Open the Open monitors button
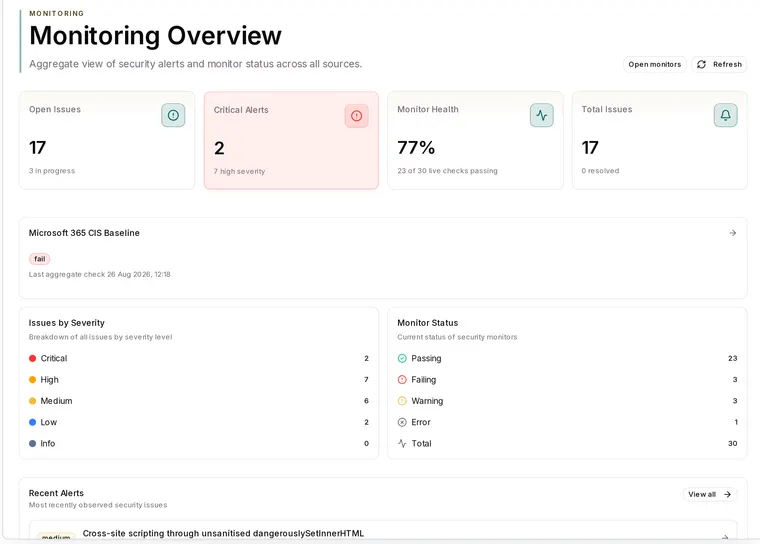 coord(654,64)
